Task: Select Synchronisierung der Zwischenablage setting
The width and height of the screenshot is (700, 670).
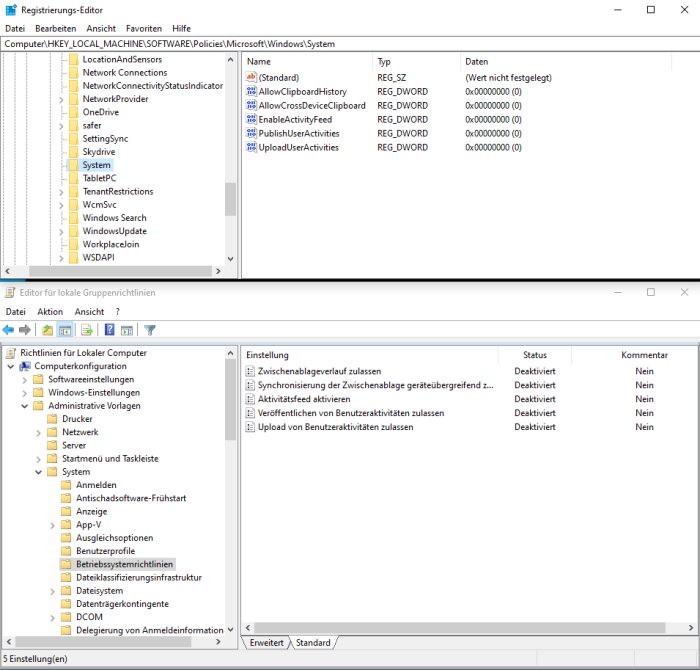Action: tap(375, 385)
